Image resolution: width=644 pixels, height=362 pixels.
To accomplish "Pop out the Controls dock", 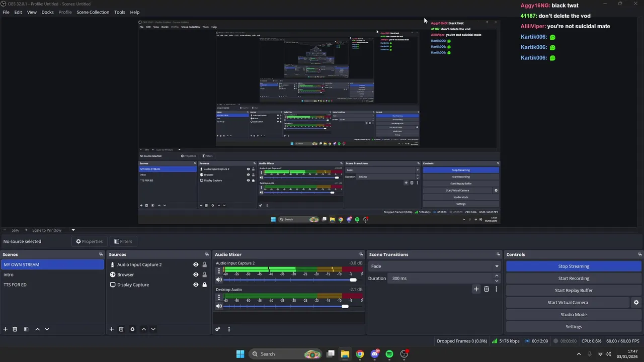I will [639, 254].
